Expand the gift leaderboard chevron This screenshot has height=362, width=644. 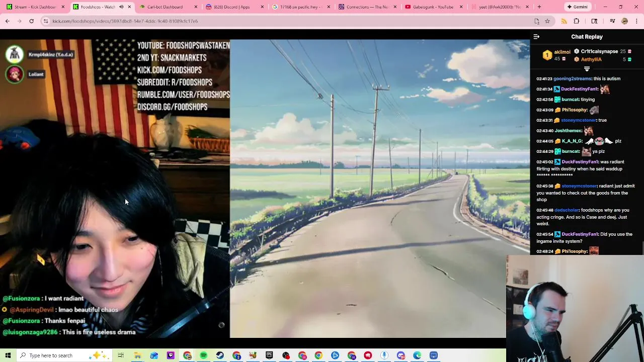[587, 69]
